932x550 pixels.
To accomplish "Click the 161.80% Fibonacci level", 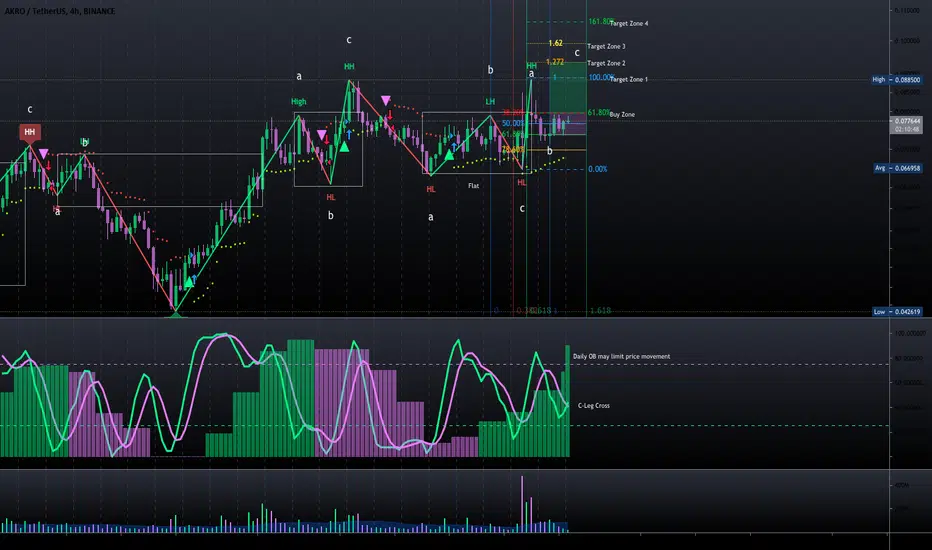I will pyautogui.click(x=600, y=21).
